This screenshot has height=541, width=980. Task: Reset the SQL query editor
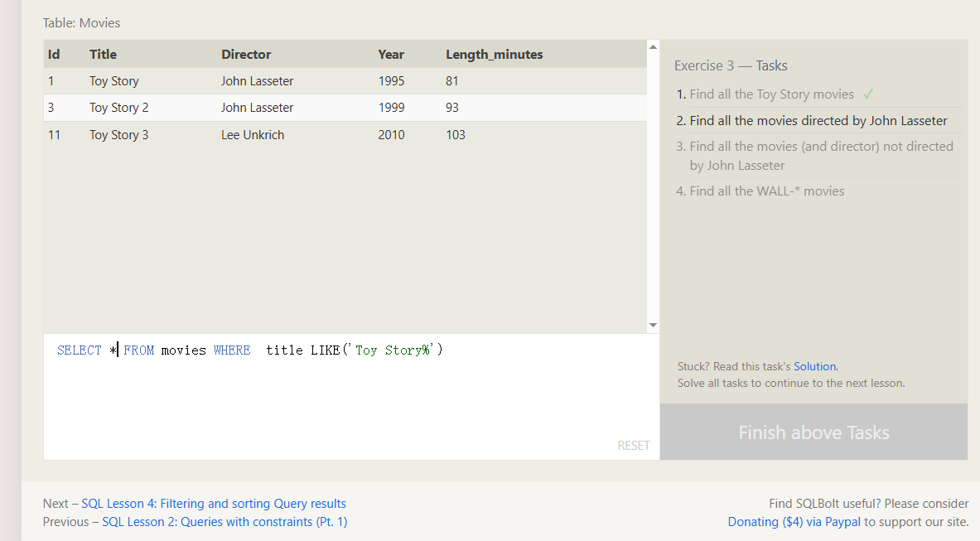pos(633,446)
